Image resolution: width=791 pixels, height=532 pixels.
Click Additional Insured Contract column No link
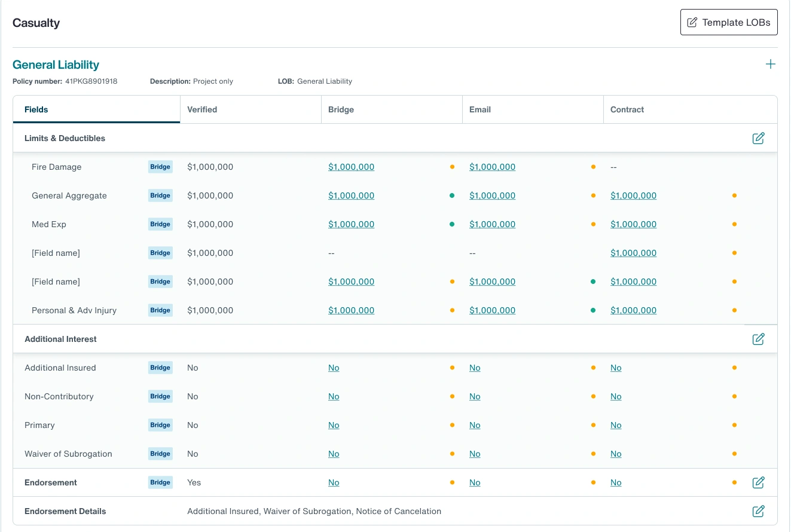pos(616,368)
